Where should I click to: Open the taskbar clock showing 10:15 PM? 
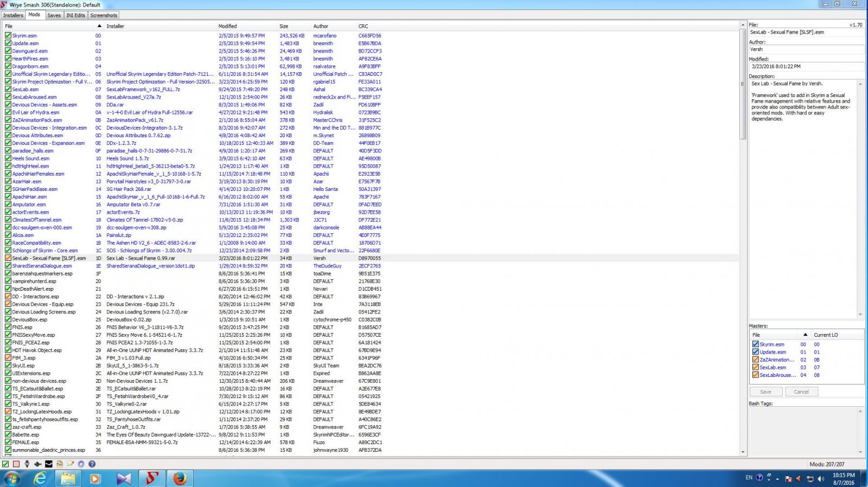coord(843,478)
